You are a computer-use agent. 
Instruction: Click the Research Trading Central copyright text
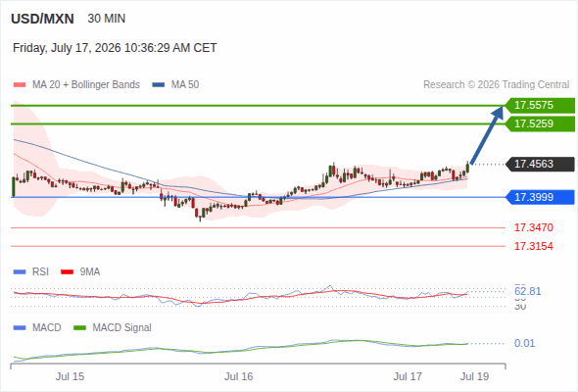[x=496, y=85]
